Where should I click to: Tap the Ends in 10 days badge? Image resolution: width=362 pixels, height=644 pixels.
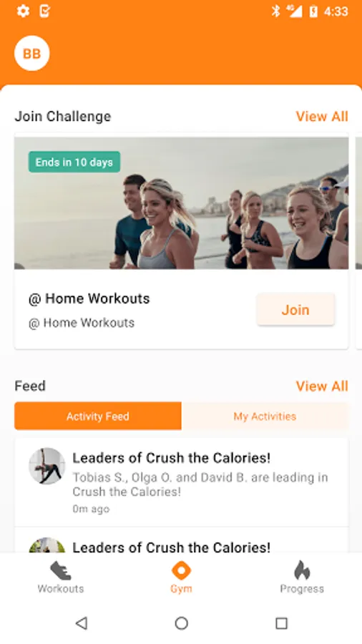coord(74,162)
